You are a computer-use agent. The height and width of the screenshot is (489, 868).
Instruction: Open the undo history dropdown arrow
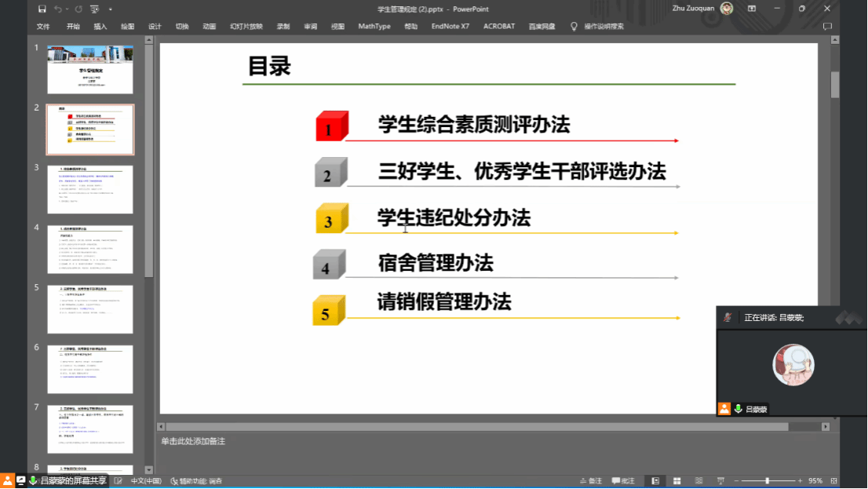pyautogui.click(x=67, y=9)
